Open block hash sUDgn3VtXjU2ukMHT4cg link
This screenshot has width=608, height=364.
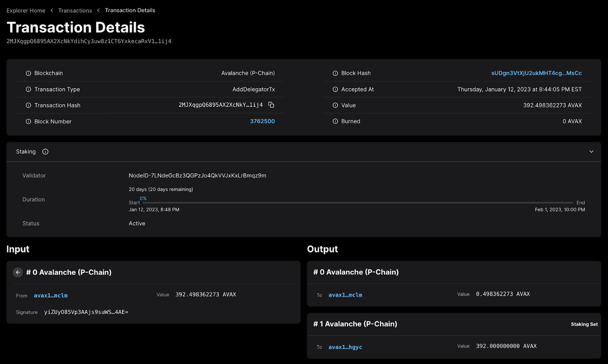tap(537, 73)
